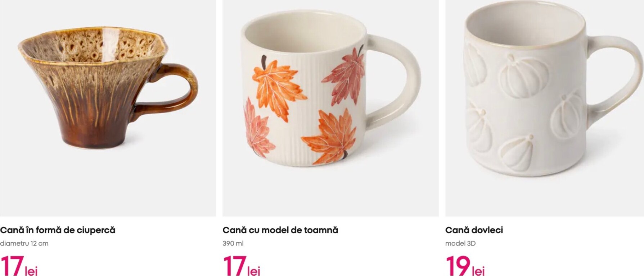Click the title 'Cană dovleci'
The image size is (644, 276).
[x=474, y=230]
